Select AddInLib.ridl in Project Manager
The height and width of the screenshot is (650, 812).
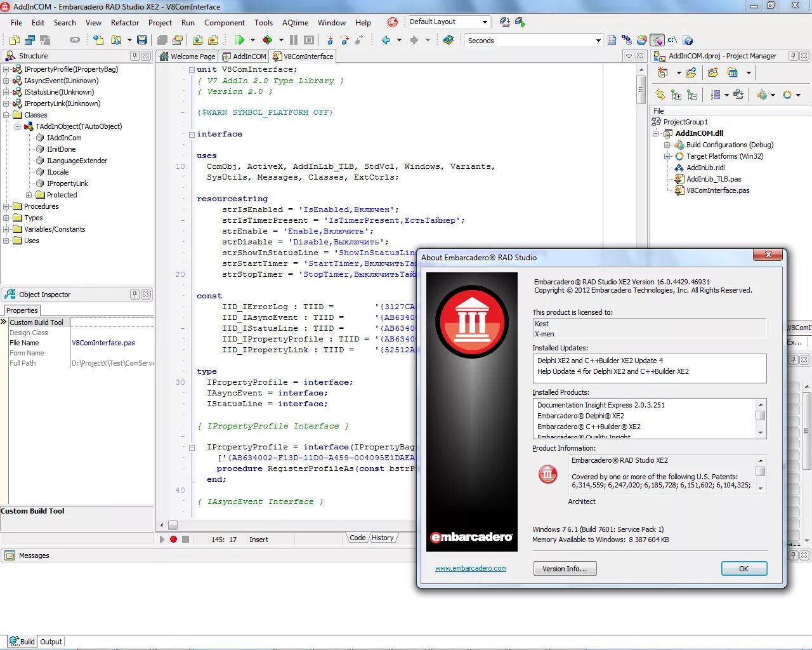point(705,168)
